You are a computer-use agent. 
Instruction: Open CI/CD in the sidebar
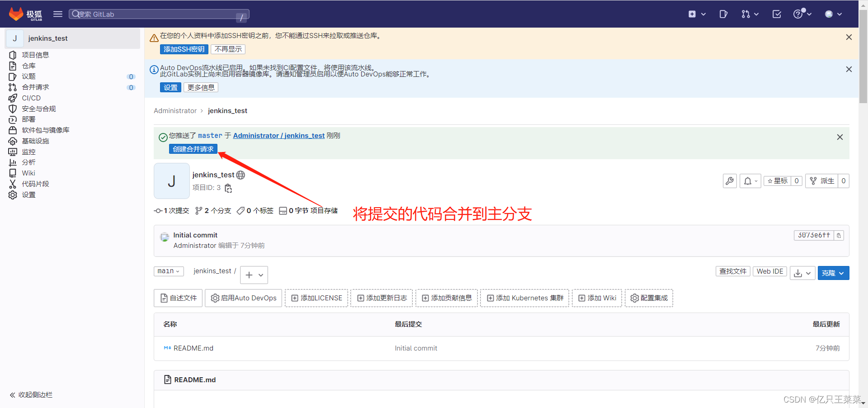(x=31, y=98)
